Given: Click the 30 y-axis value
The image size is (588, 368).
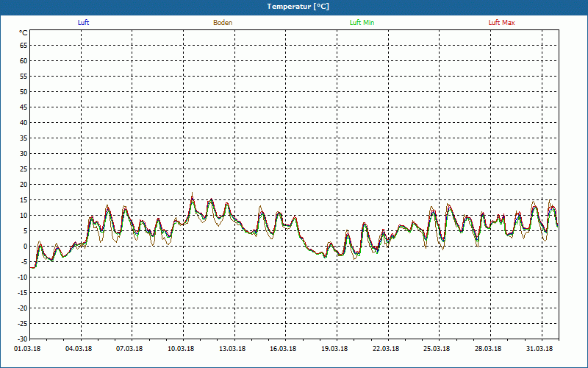Looking at the screenshot, I should (24, 154).
